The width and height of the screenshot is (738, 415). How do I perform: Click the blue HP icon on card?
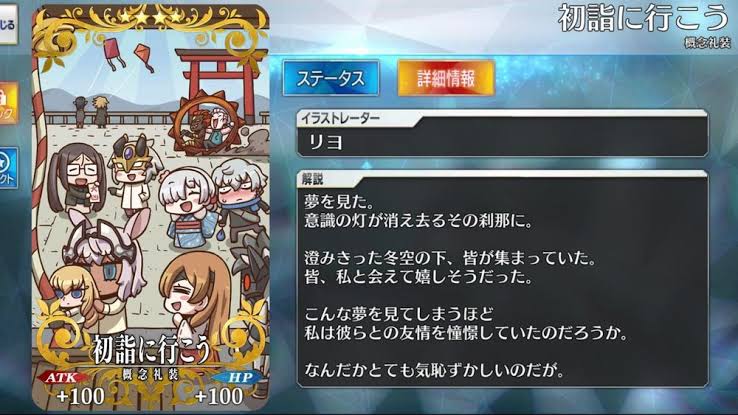(x=239, y=377)
